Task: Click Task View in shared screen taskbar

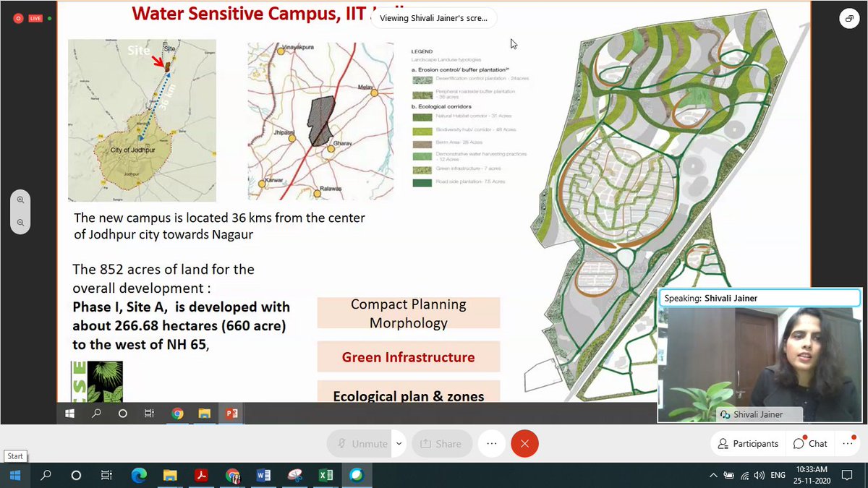Action: coord(149,414)
